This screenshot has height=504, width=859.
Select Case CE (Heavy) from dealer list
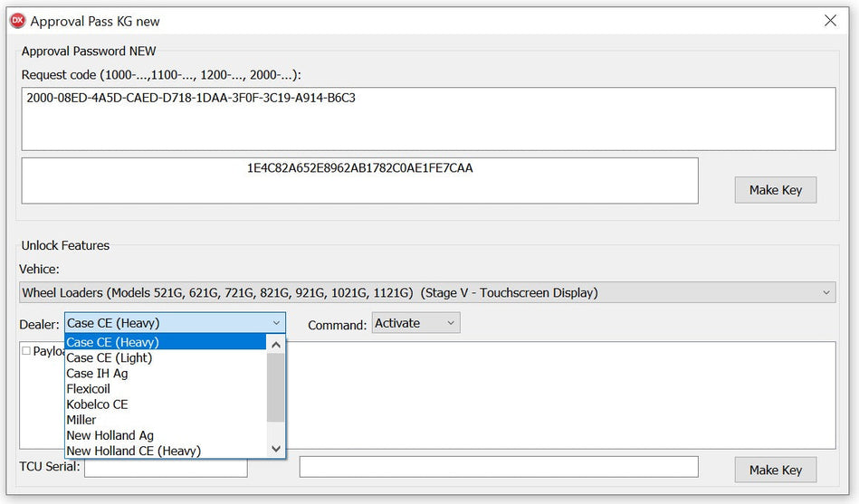[x=113, y=342]
